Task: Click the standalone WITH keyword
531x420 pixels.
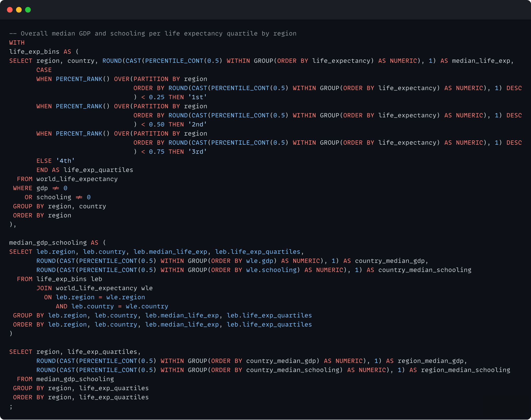Action: coord(17,43)
